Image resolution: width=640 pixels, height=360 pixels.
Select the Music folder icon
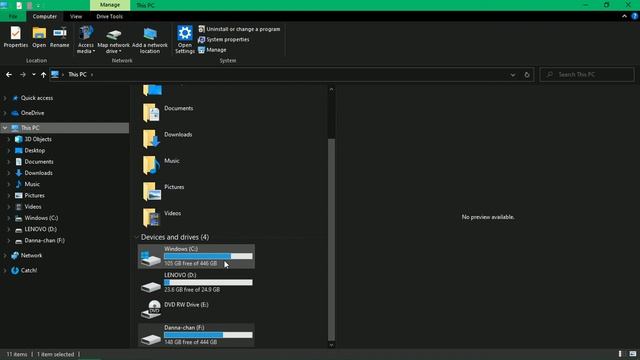pos(151,165)
